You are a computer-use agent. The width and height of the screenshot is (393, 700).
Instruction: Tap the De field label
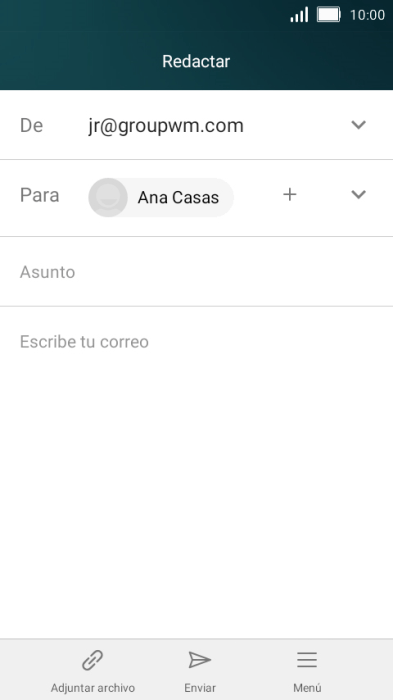tap(31, 125)
